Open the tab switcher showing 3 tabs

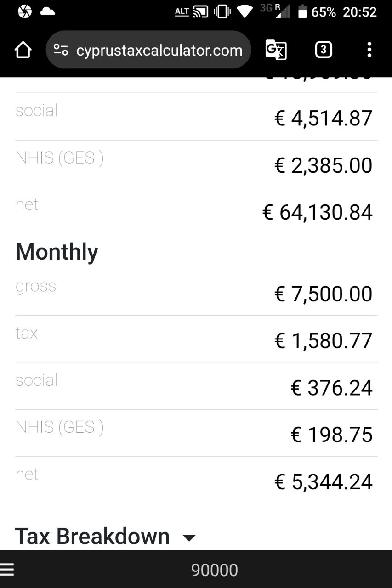click(324, 50)
